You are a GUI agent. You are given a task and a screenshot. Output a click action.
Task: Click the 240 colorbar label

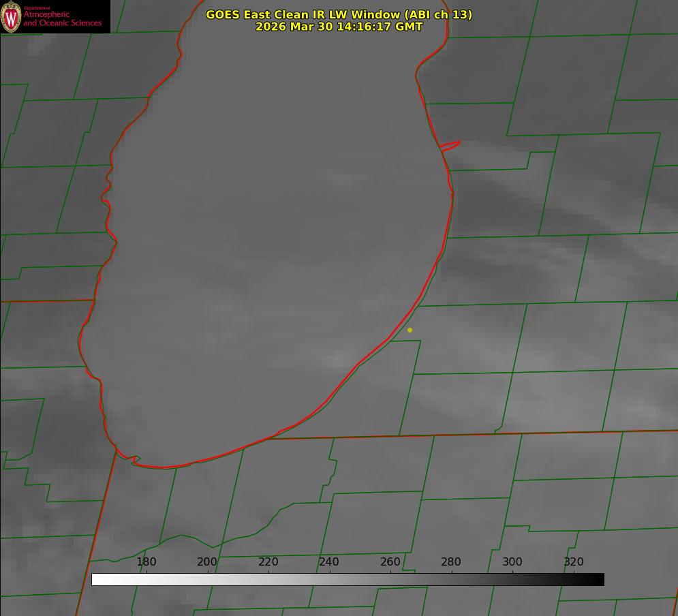(329, 562)
